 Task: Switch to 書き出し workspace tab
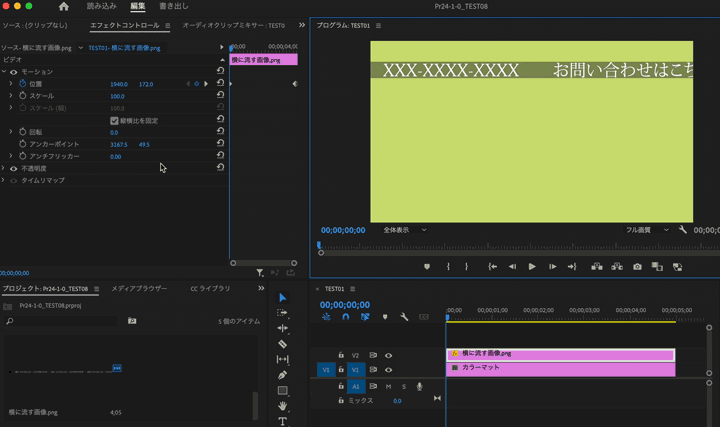[x=174, y=6]
